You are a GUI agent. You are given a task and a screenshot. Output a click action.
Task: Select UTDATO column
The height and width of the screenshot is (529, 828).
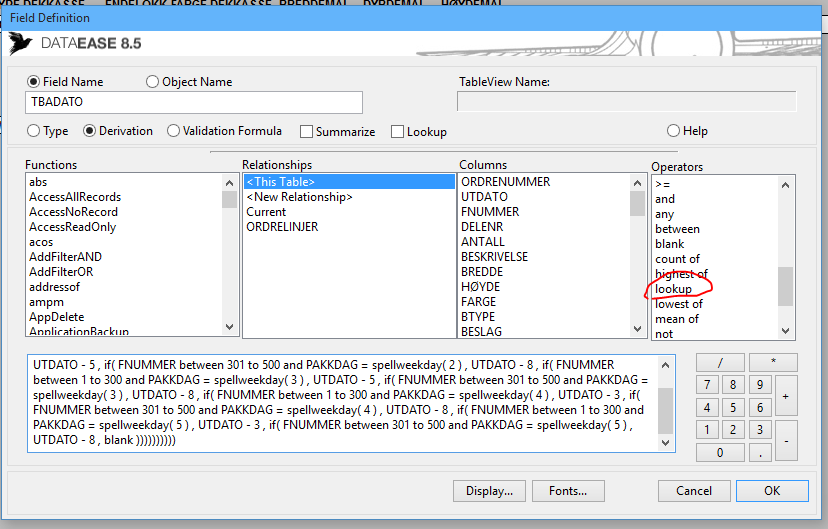click(484, 197)
